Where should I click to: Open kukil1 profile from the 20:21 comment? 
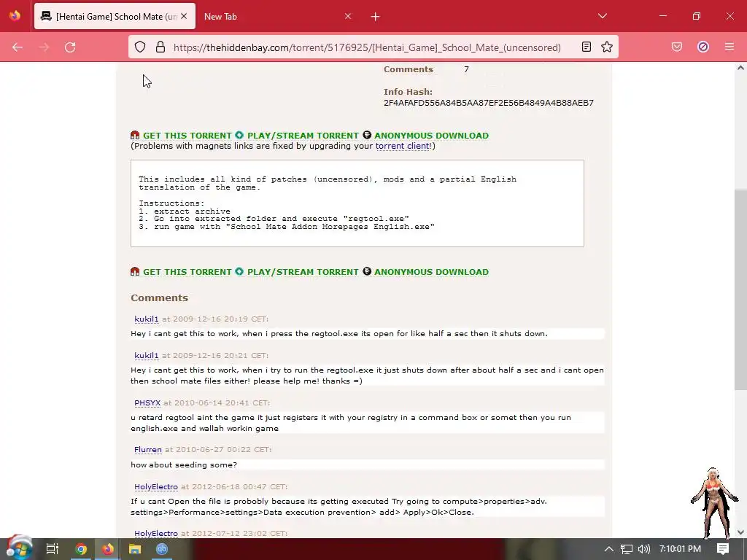(146, 356)
